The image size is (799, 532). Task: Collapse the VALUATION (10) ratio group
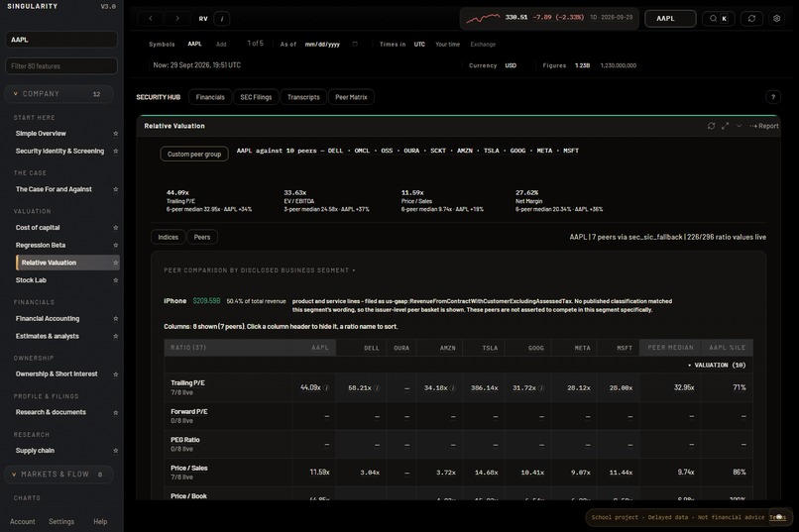pos(717,365)
